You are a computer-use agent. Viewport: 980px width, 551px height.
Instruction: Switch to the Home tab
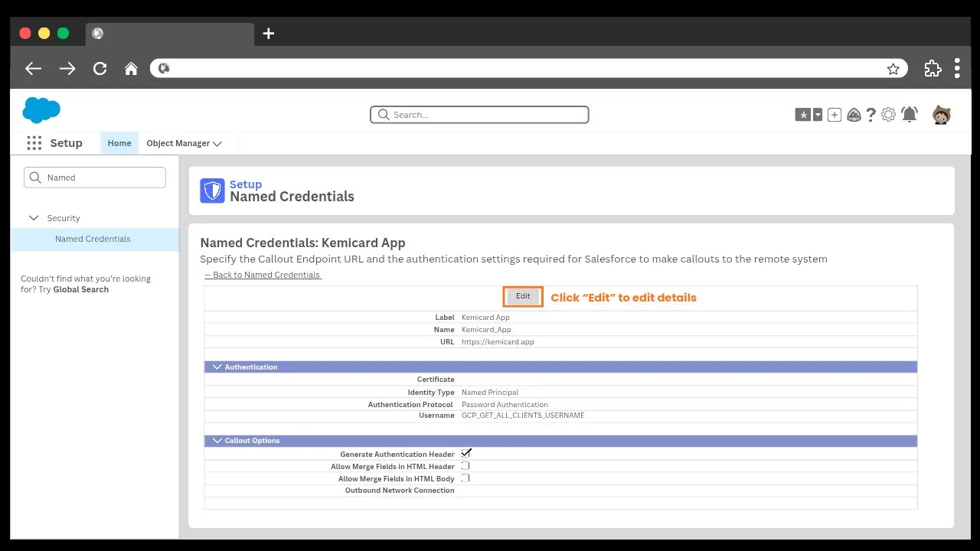(x=119, y=143)
